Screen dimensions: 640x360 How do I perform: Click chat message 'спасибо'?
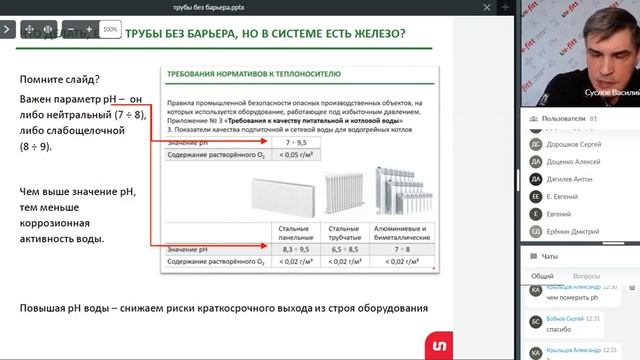[558, 329]
